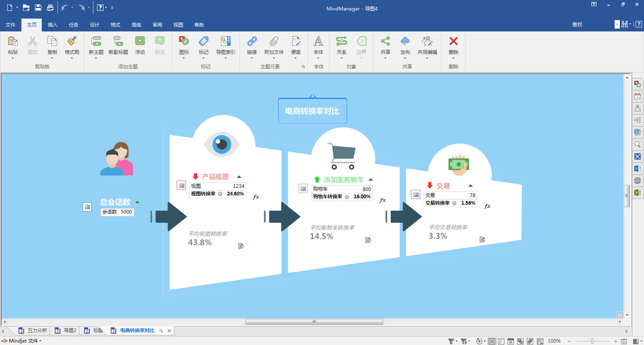This screenshot has height=345, width=644.
Task: Click the Copy (复制) icon
Action: 52,41
